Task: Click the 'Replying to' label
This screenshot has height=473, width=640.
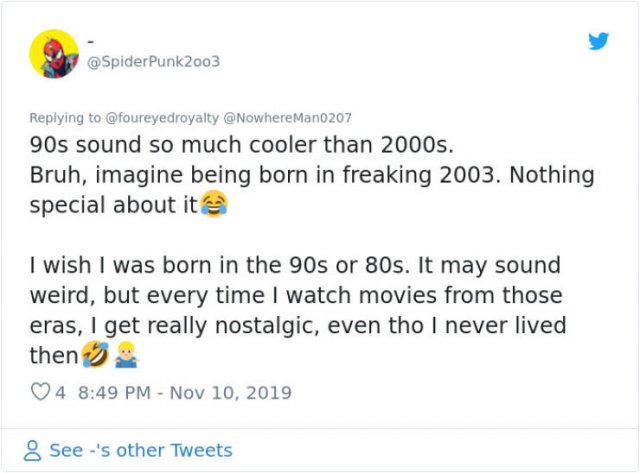Action: pos(65,117)
